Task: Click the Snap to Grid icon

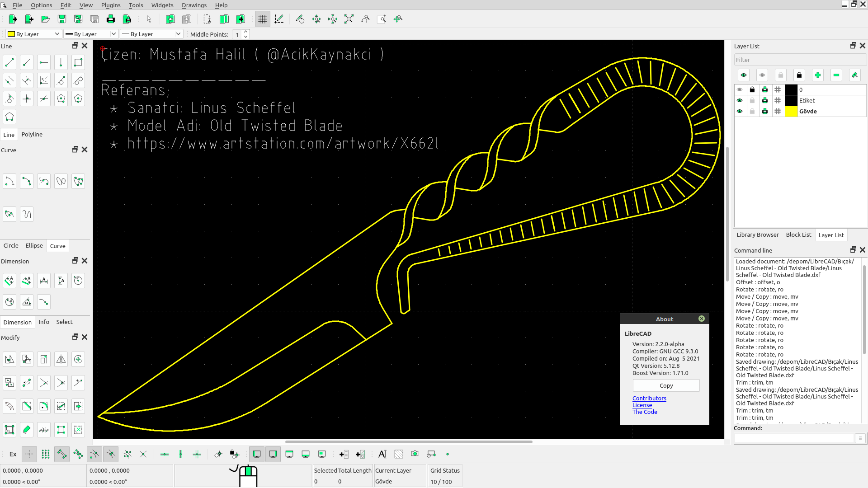Action: click(45, 454)
